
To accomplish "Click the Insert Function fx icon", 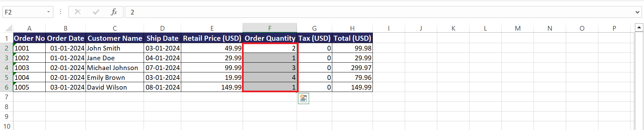I will pos(114,12).
